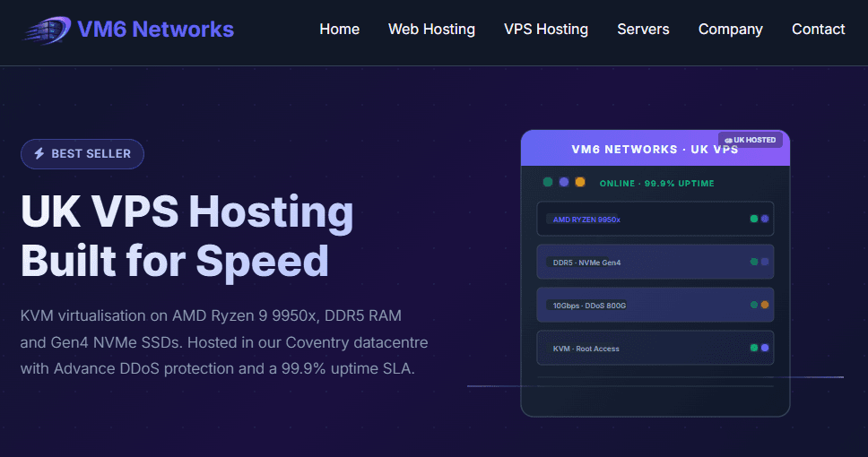Screen dimensions: 868x457
Task: Click the purple indicator on the KVM row
Action: coord(765,348)
